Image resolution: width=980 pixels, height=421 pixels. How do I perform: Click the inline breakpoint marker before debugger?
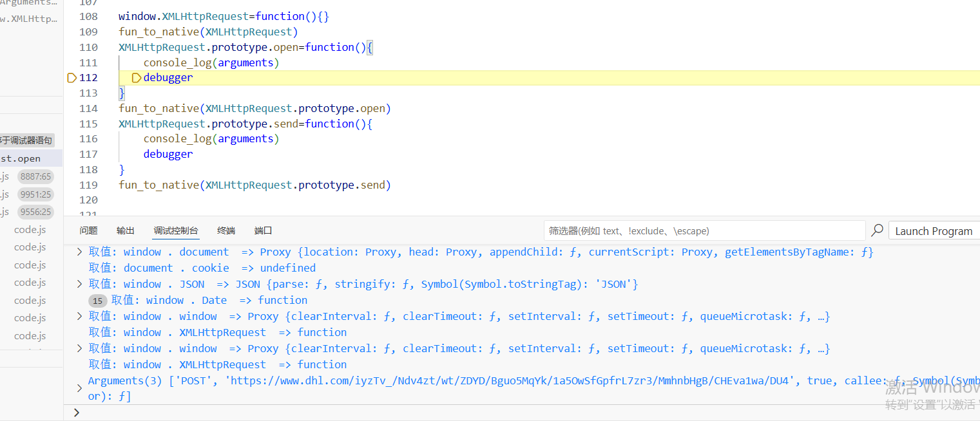[137, 78]
